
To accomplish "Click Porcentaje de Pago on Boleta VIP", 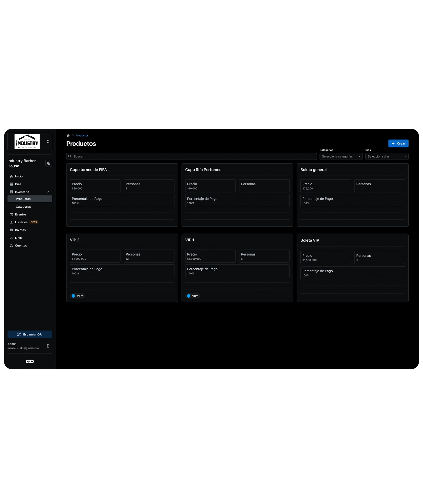I will [x=352, y=273].
